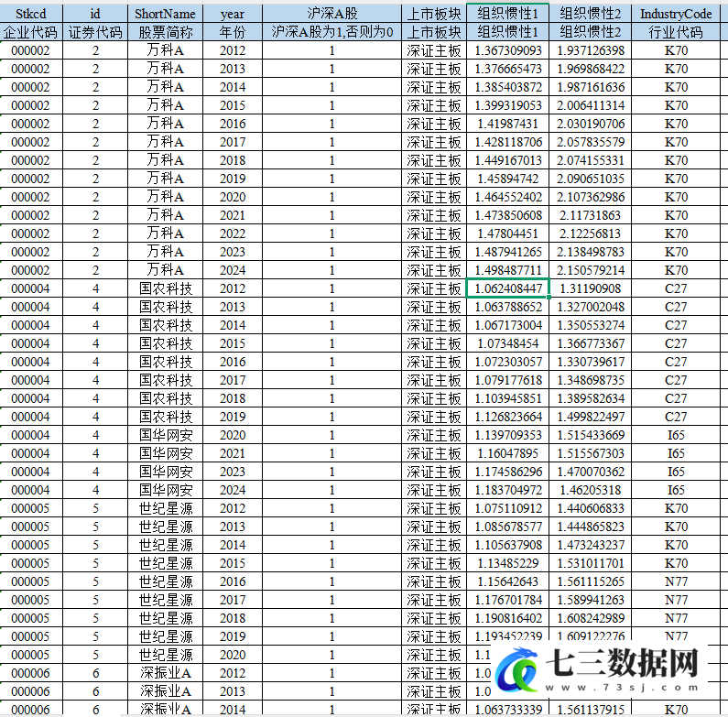Screen dimensions: 728x717
Task: Select the year column header cell
Action: tap(233, 14)
